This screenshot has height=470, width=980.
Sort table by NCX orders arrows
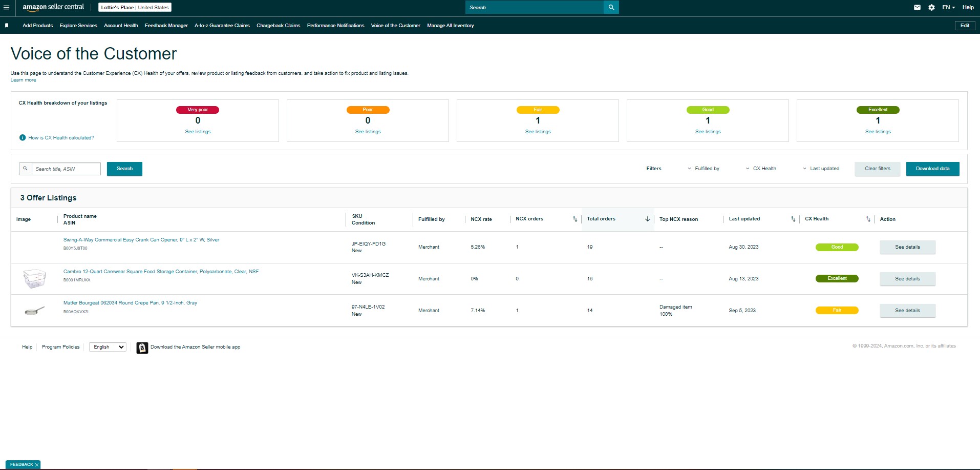point(574,219)
